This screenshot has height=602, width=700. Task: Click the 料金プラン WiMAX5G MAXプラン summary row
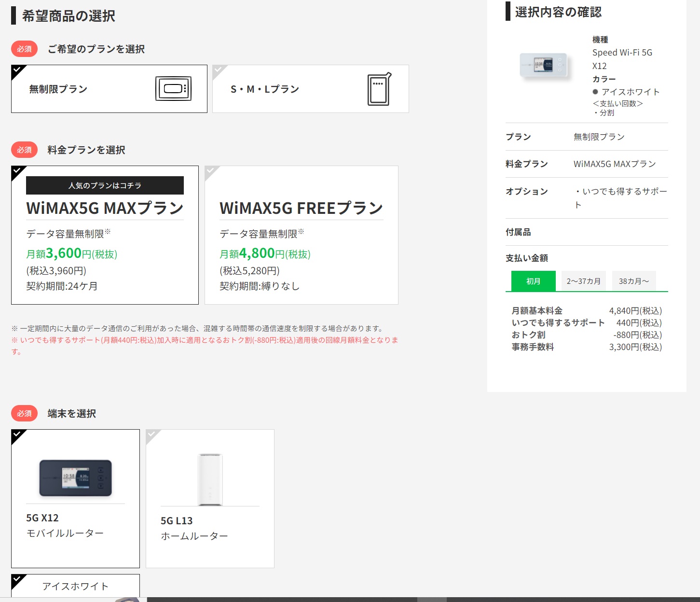point(587,164)
